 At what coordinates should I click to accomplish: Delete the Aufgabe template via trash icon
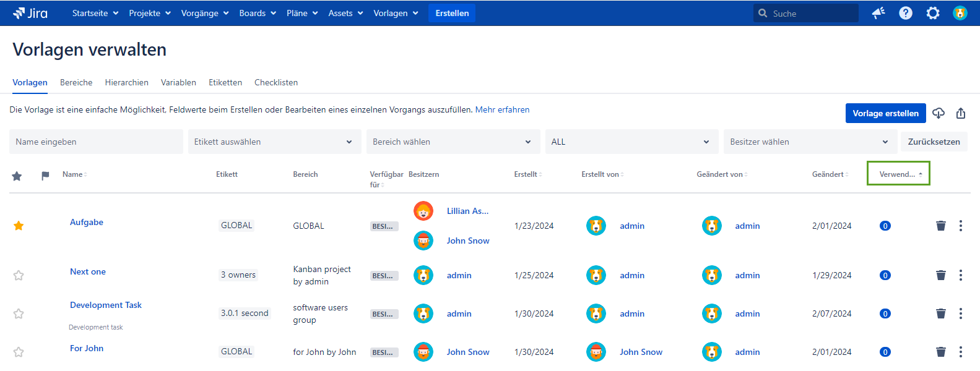point(940,226)
